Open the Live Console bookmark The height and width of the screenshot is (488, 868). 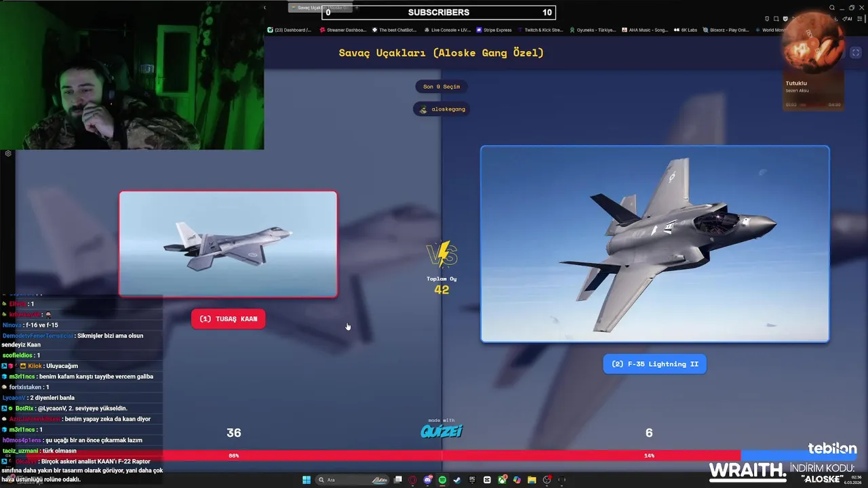click(x=447, y=30)
